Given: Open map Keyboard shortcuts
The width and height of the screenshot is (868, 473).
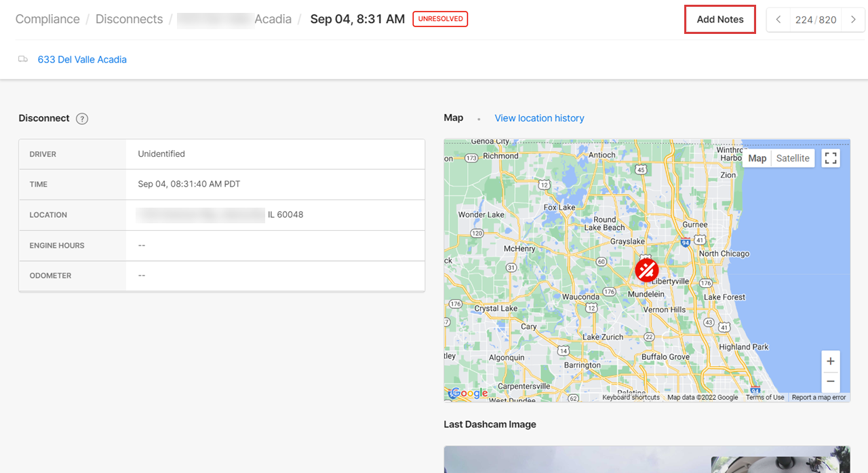Looking at the screenshot, I should (631, 398).
